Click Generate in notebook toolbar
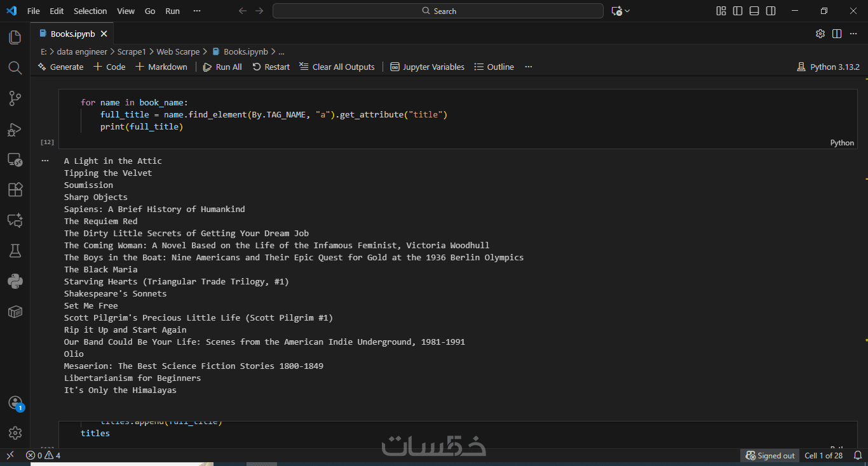 [x=60, y=67]
